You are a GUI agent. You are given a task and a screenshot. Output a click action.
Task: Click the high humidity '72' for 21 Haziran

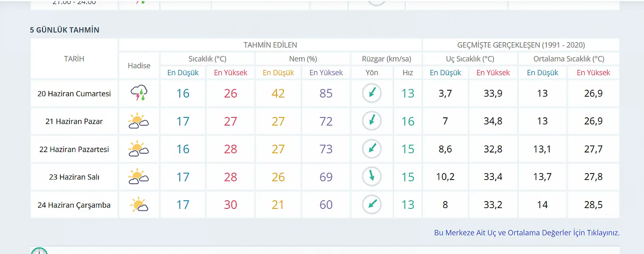326,121
